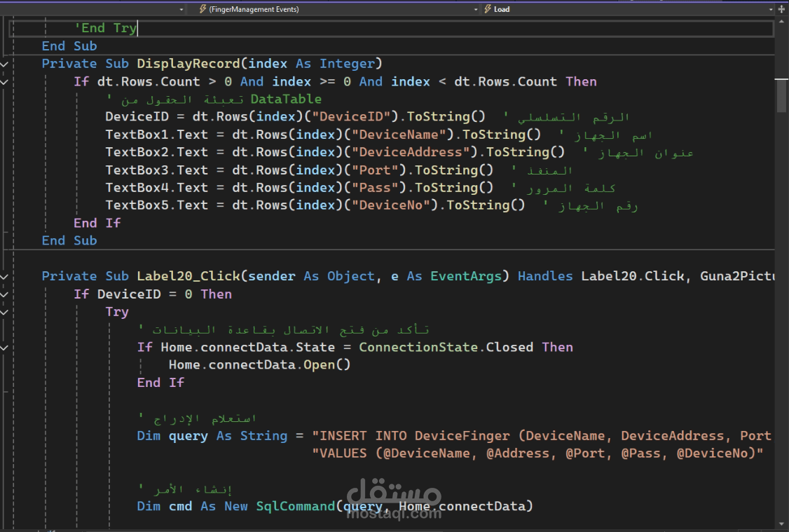Image resolution: width=789 pixels, height=532 pixels.
Task: Click 'Handles Label20.Click' in the sub declaration
Action: click(x=601, y=276)
